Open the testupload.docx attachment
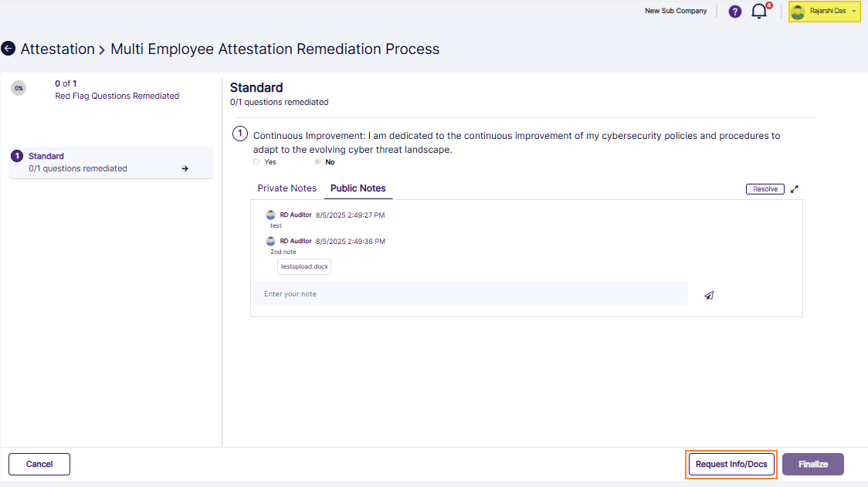868x487 pixels. tap(303, 265)
